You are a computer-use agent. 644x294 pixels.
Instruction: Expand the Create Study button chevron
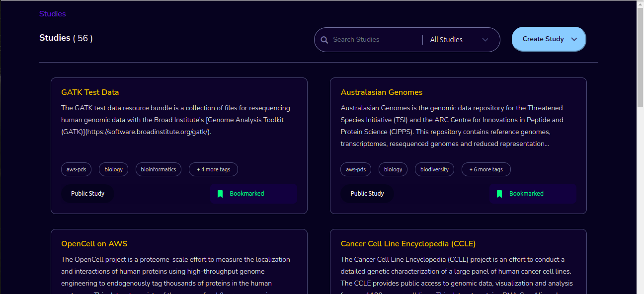pyautogui.click(x=574, y=39)
